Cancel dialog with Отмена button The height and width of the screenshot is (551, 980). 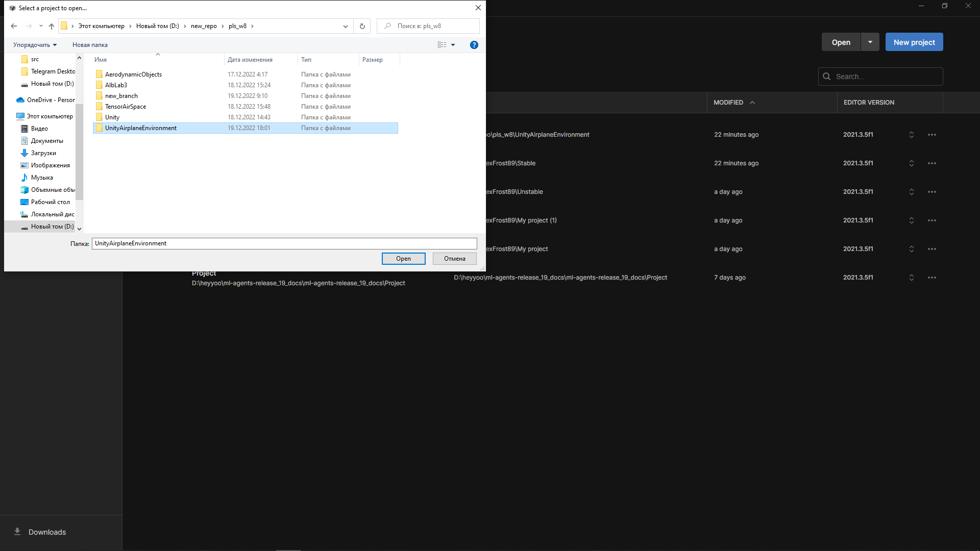tap(454, 259)
